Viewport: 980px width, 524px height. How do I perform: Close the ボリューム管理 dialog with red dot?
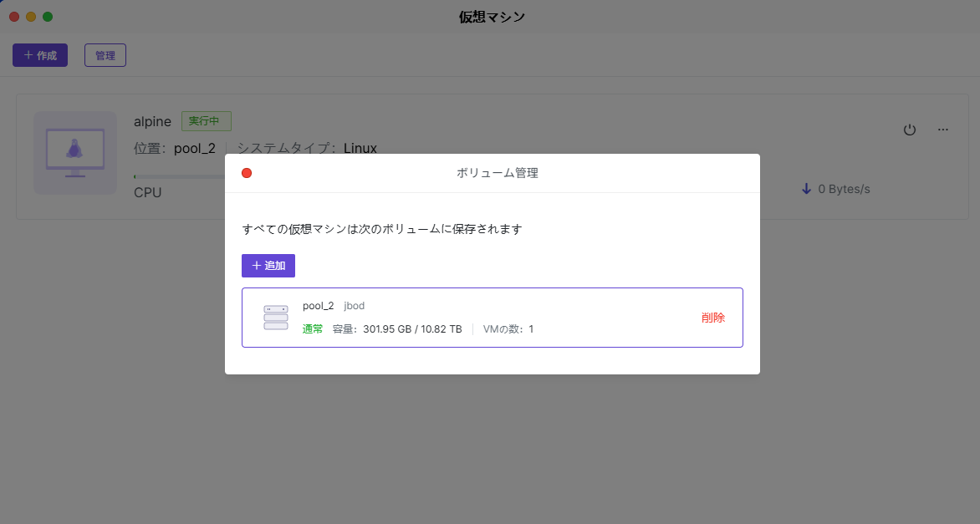coord(247,173)
